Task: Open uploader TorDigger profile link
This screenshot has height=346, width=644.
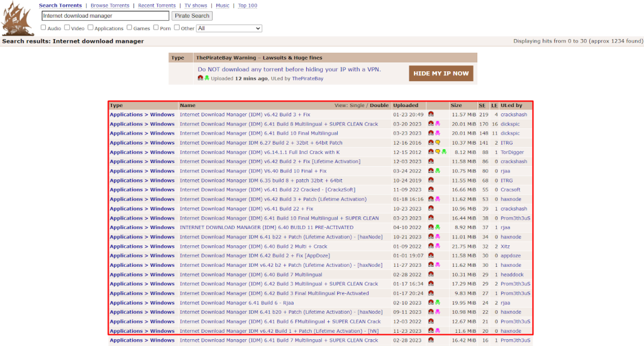Action: pos(512,152)
